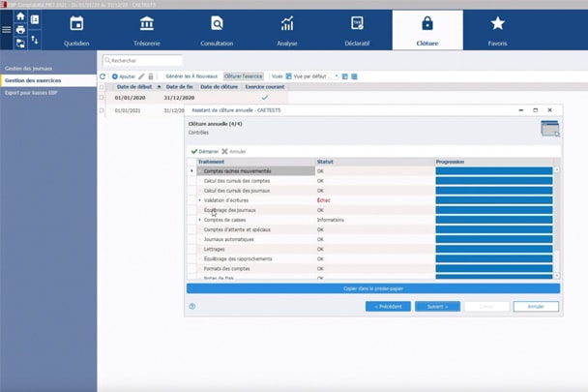Expand the 'Validation d'écritures' row
The width and height of the screenshot is (588, 392).
coord(199,200)
